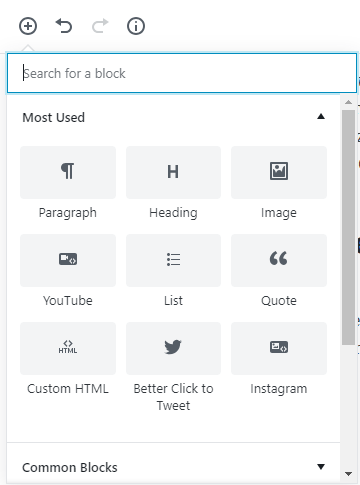Add an Instagram embed block
Viewport: 360px width, 485px height.
click(x=279, y=359)
